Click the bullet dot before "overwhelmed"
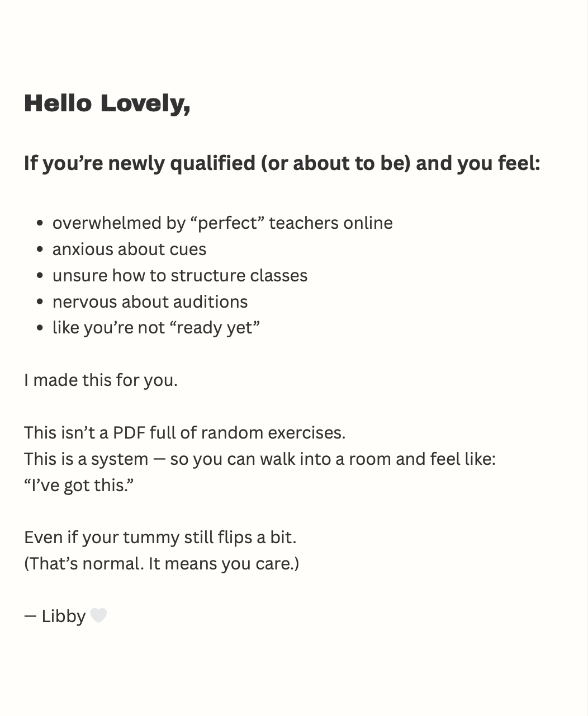The height and width of the screenshot is (716, 588). point(40,223)
